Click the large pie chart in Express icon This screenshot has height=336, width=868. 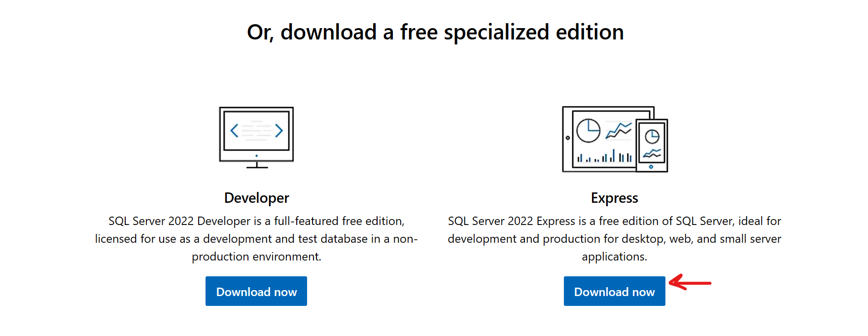tap(589, 131)
